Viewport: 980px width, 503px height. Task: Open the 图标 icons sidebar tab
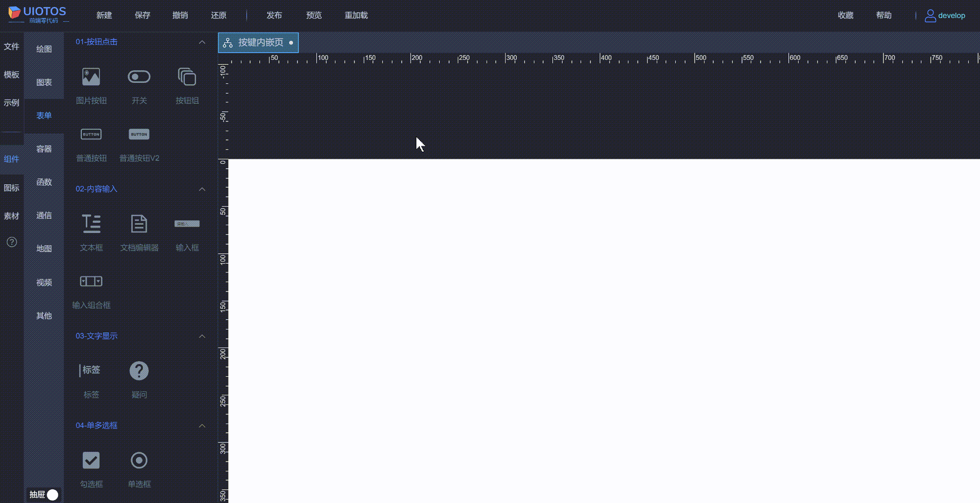pos(12,188)
